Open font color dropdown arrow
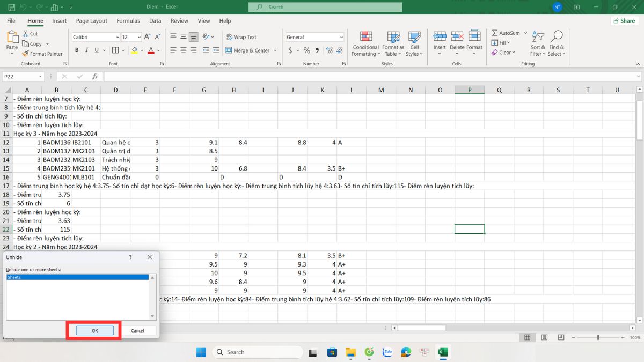Image resolution: width=644 pixels, height=362 pixels. click(159, 50)
